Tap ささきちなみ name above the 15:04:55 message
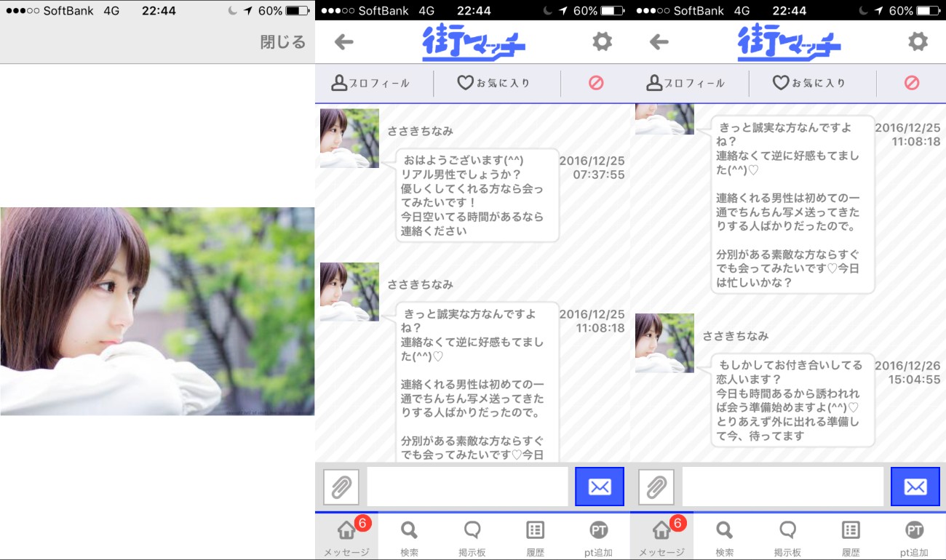Viewport: 946px width, 560px height. coord(735,336)
